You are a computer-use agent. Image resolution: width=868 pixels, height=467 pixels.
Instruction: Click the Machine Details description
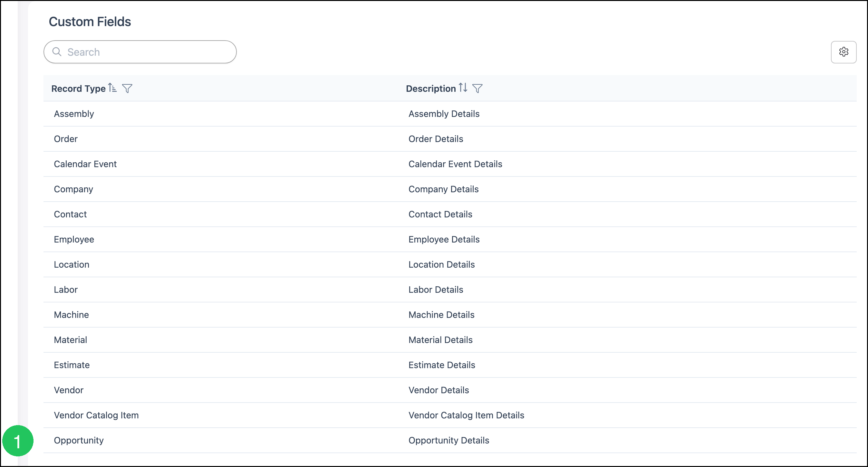(441, 315)
